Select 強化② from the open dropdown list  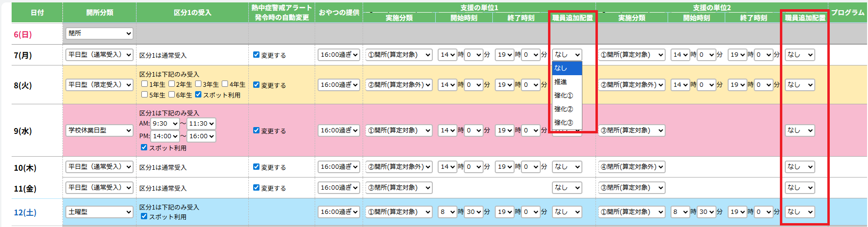[563, 109]
